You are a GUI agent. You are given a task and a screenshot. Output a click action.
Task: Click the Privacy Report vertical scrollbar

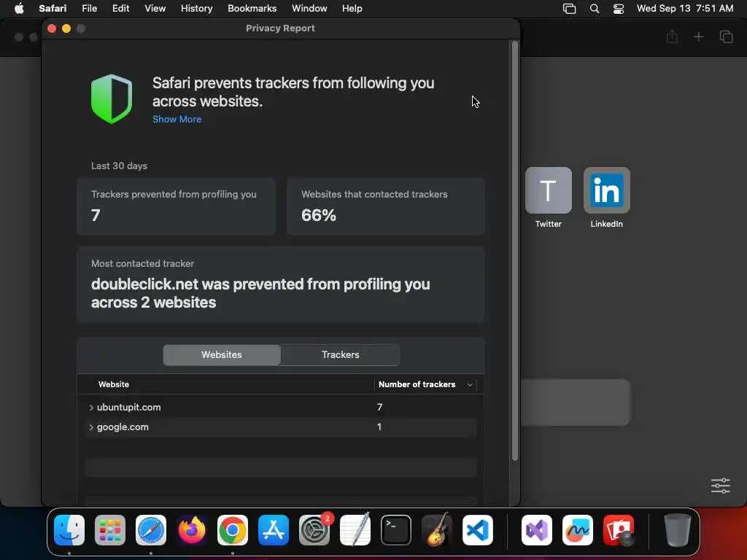pos(514,251)
